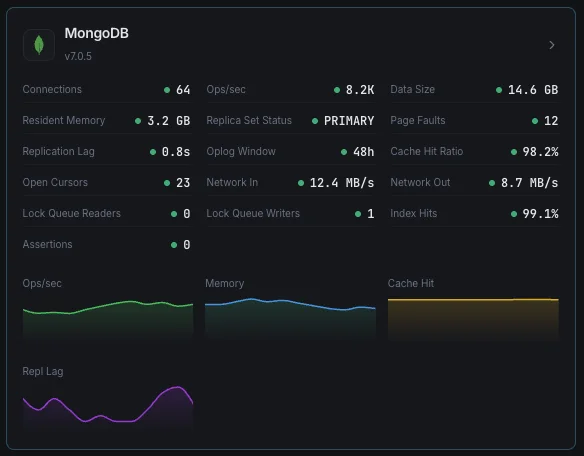Click the Repl Lag chart title
584x456 pixels.
click(x=43, y=371)
